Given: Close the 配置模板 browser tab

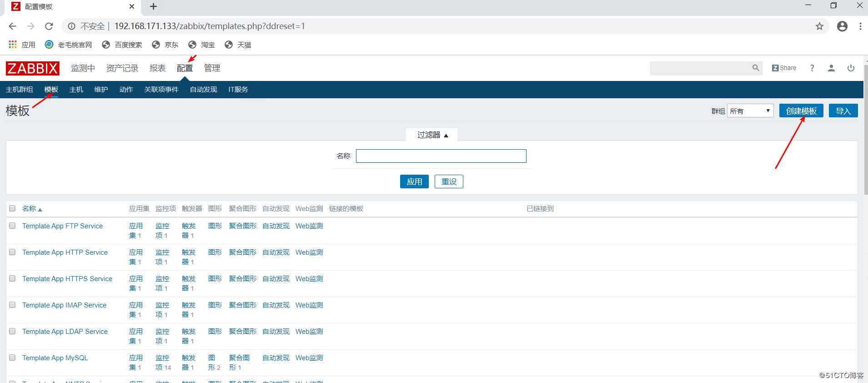Looking at the screenshot, I should tap(132, 6).
